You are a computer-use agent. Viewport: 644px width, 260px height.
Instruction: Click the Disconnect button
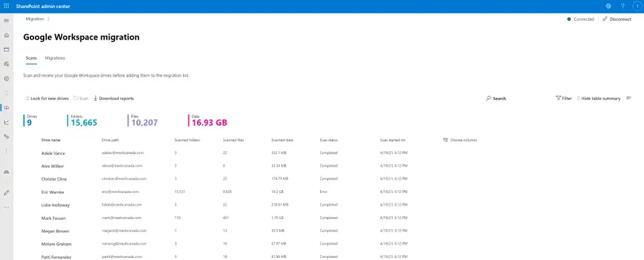[617, 19]
